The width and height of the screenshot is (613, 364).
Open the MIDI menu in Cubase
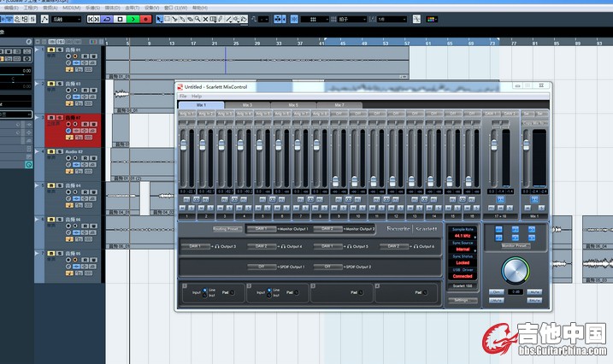pos(71,8)
